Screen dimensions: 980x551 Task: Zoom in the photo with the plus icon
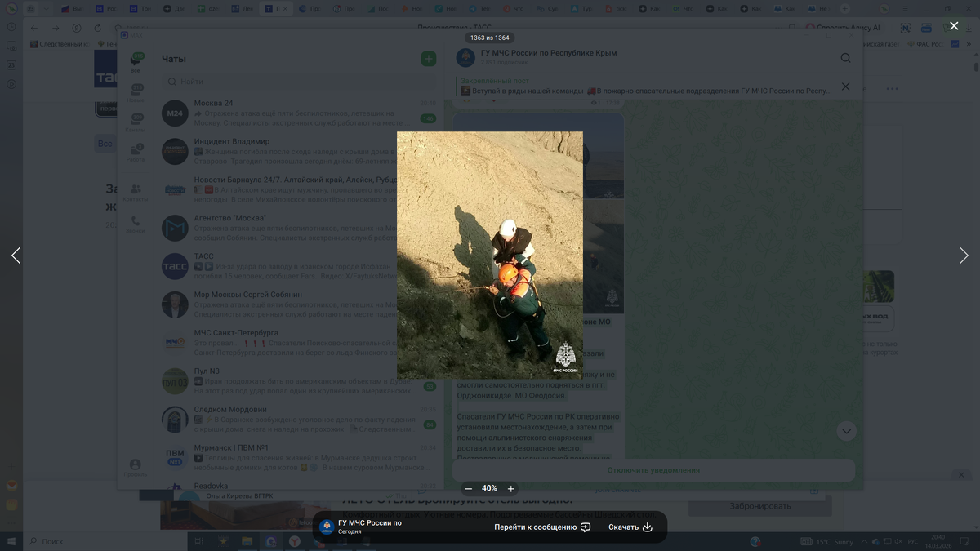coord(511,488)
